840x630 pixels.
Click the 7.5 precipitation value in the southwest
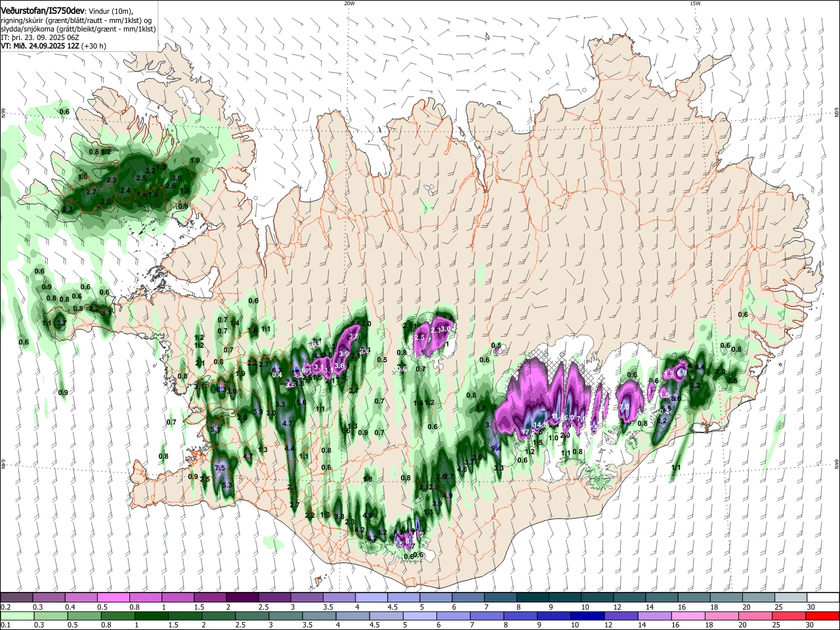pyautogui.click(x=220, y=468)
